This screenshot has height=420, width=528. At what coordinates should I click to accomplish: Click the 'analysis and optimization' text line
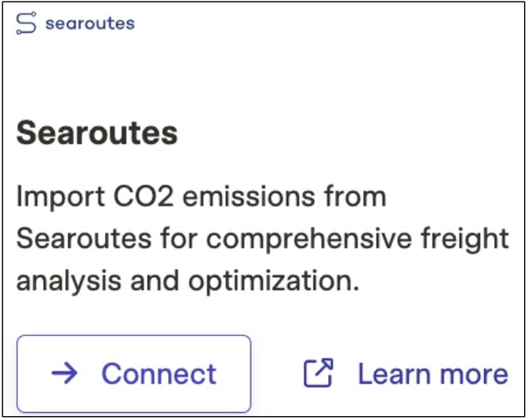188,281
